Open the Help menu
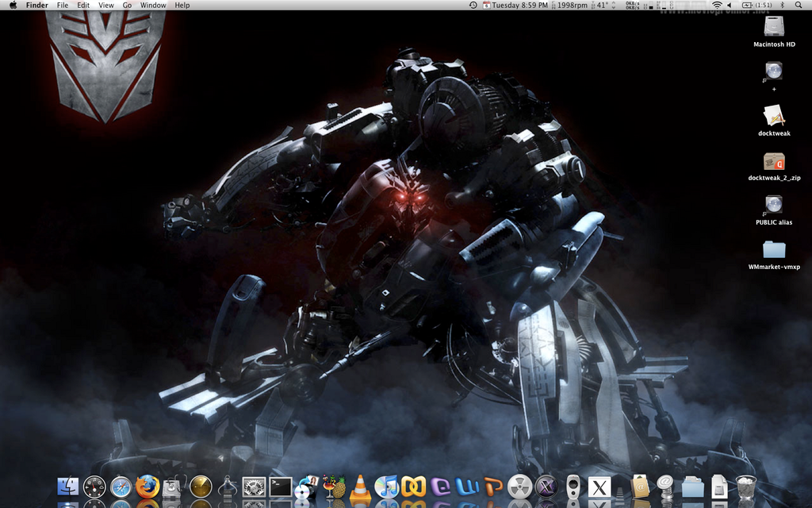 [182, 6]
